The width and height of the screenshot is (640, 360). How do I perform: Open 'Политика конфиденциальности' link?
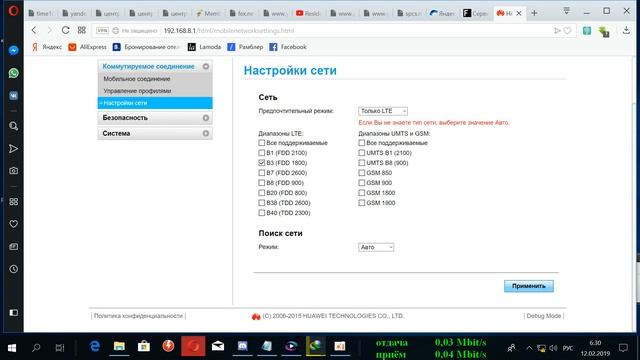click(x=138, y=316)
